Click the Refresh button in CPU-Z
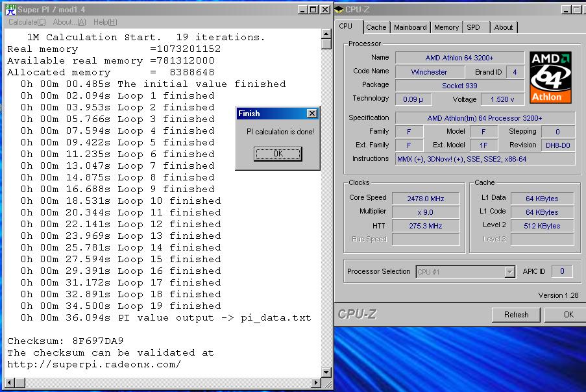This screenshot has width=586, height=392. (x=516, y=315)
